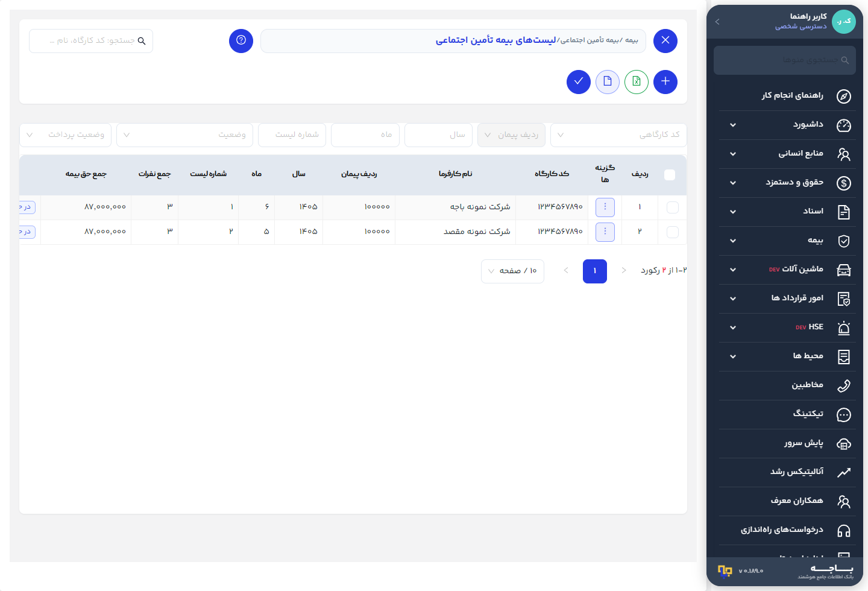The height and width of the screenshot is (591, 868).
Task: Open the وضعیت filter dropdown
Action: tap(185, 135)
